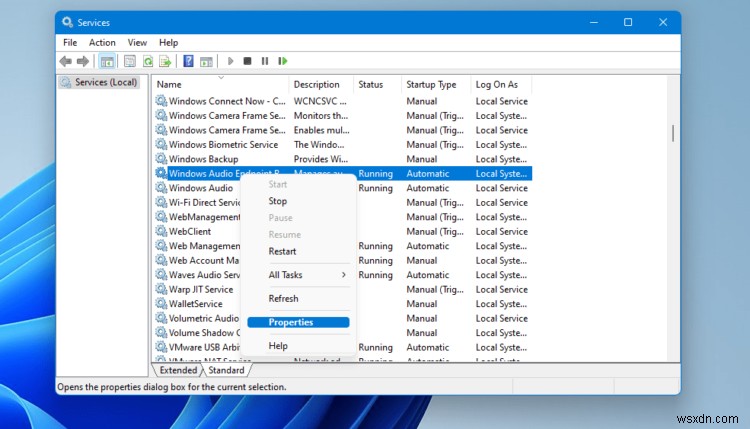Switch to the Standard tab

(226, 370)
